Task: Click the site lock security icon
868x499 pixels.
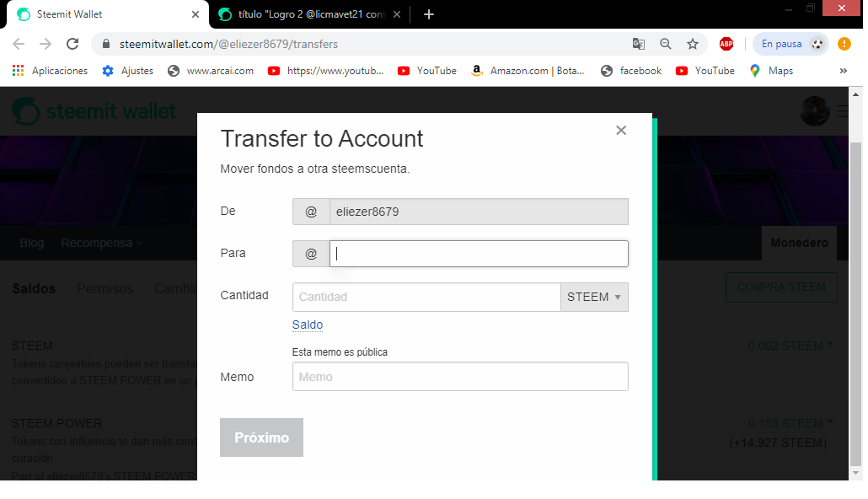Action: [107, 44]
